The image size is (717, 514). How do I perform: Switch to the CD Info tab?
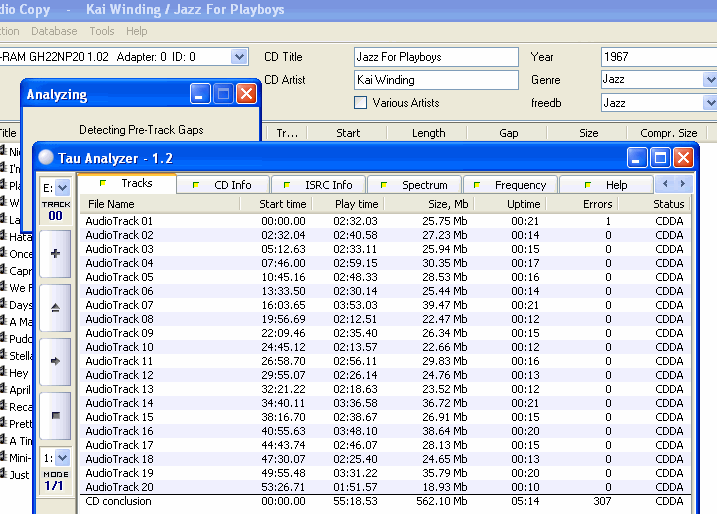click(223, 185)
